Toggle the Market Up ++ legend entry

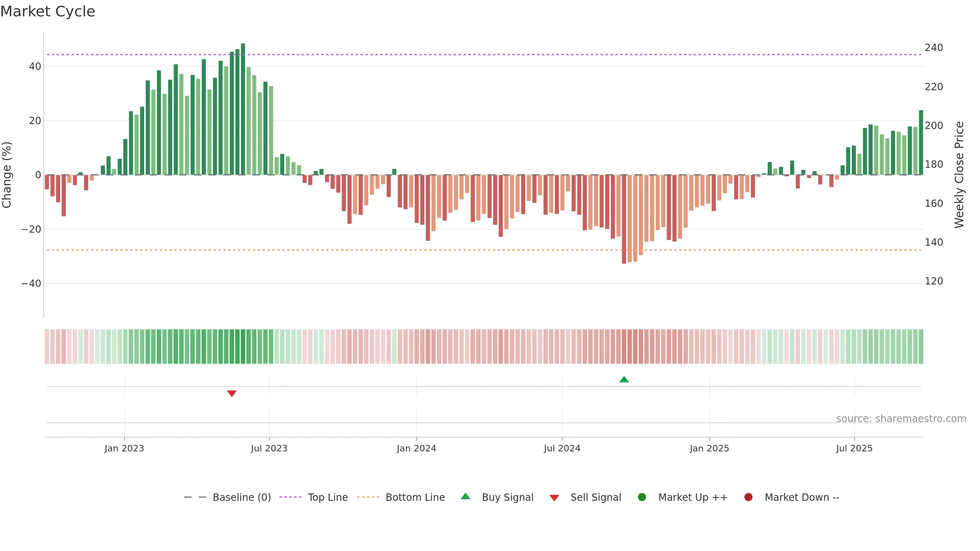coord(682,497)
